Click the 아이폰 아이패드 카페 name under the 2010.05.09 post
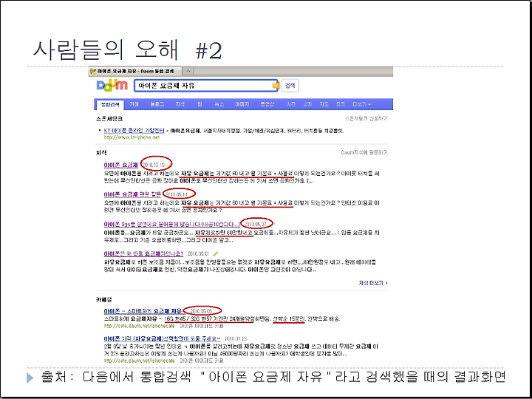532x399 pixels. click(202, 326)
